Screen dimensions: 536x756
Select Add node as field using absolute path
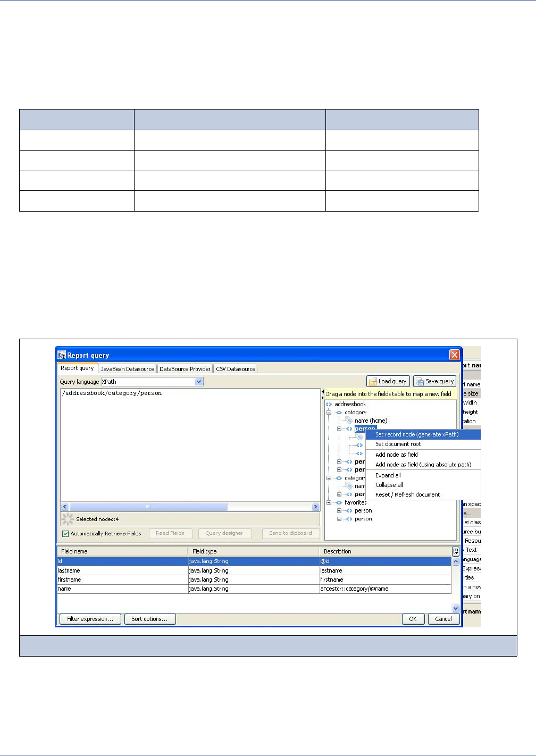tap(423, 464)
